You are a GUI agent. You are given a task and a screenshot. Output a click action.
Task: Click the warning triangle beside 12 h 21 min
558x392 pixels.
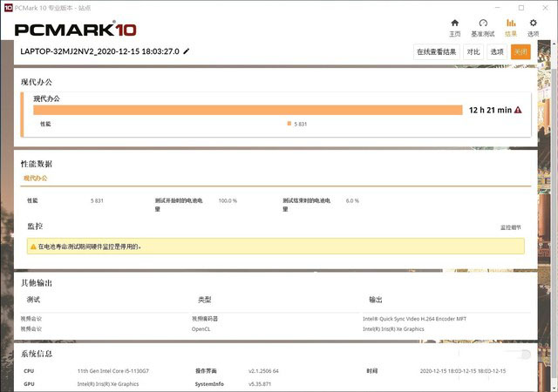click(518, 110)
